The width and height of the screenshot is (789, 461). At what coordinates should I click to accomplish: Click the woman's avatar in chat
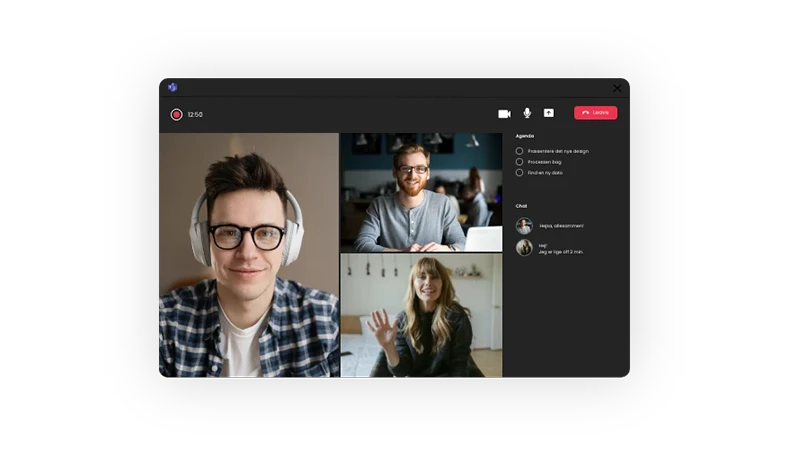[x=524, y=248]
